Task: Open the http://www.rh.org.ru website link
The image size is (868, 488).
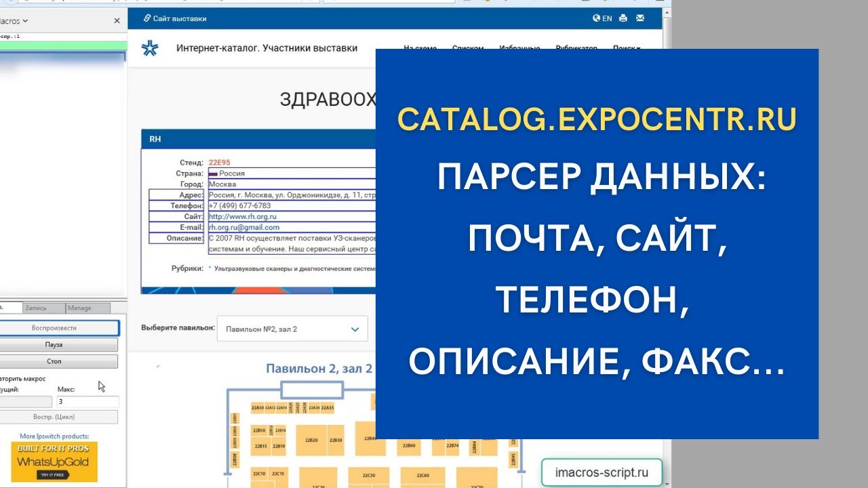Action: 243,217
